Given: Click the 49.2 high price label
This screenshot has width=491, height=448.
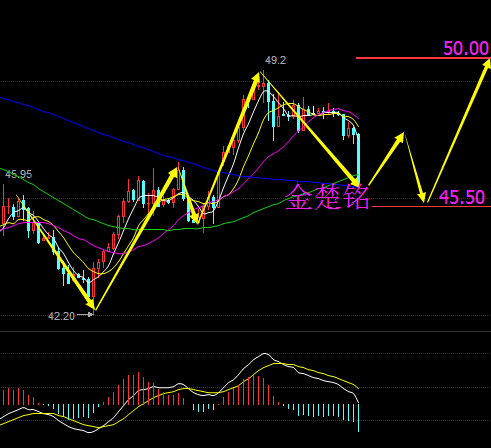Looking at the screenshot, I should pyautogui.click(x=275, y=60).
